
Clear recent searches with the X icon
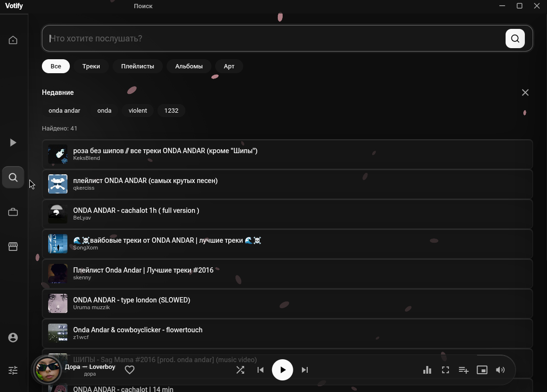coord(525,92)
